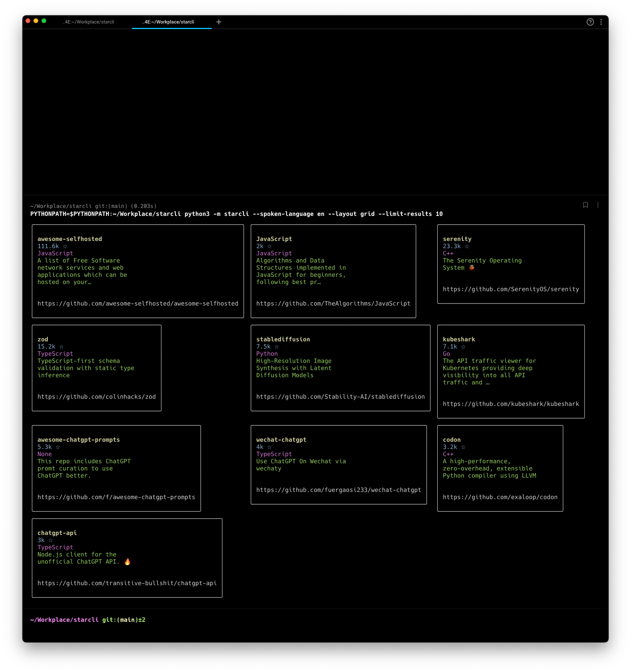
Task: Open the kubeshark/kubeshark GitHub URL
Action: pyautogui.click(x=511, y=404)
